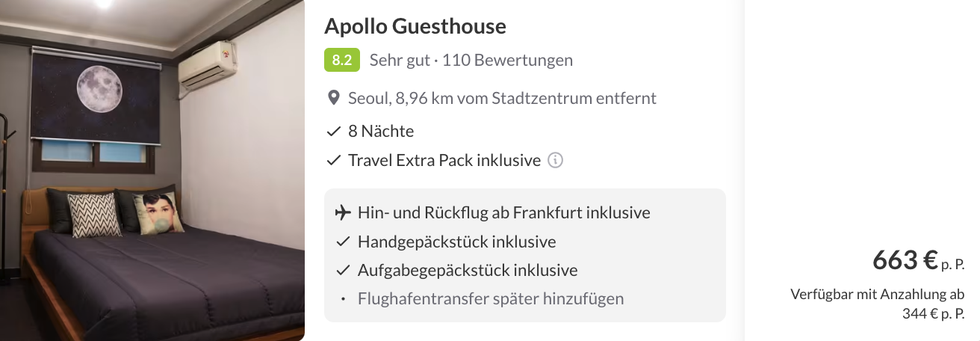980x341 pixels.
Task: Click the airplane flight icon
Action: pos(343,213)
